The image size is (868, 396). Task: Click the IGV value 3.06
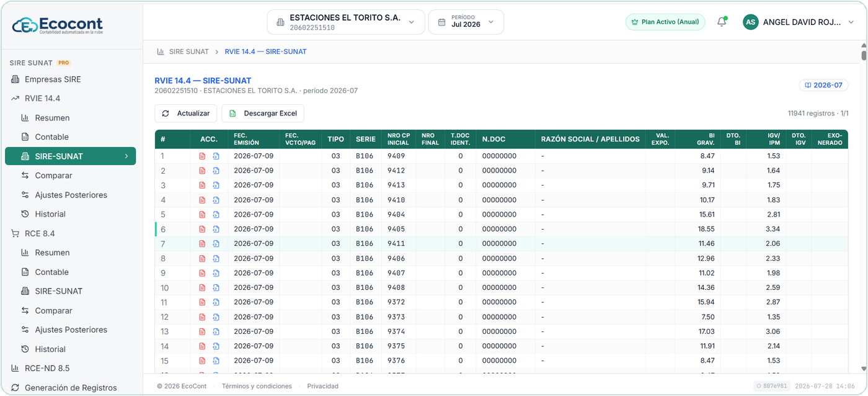pyautogui.click(x=773, y=331)
